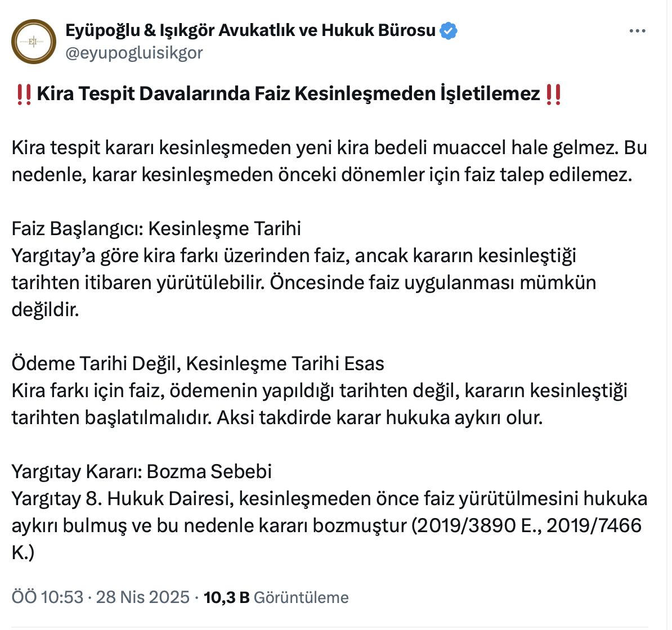Open Eyüpoğlu & Işıkgör Avukatlık display name link

250,30
